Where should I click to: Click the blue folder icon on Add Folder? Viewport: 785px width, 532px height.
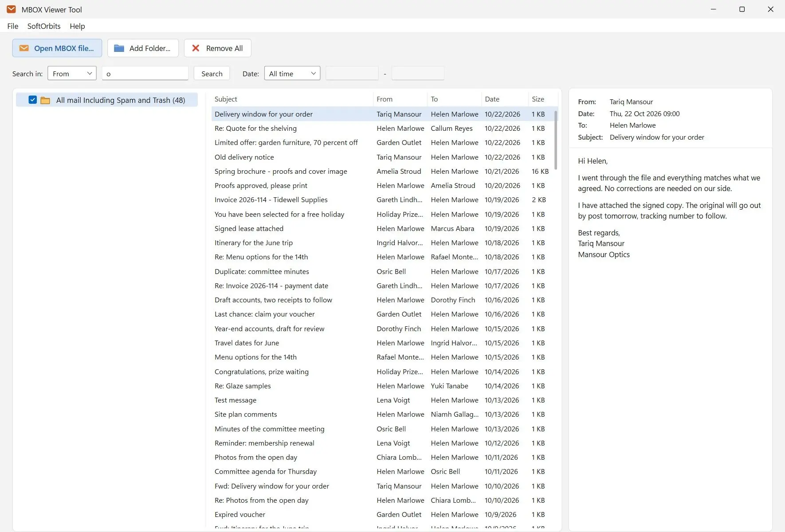point(119,48)
